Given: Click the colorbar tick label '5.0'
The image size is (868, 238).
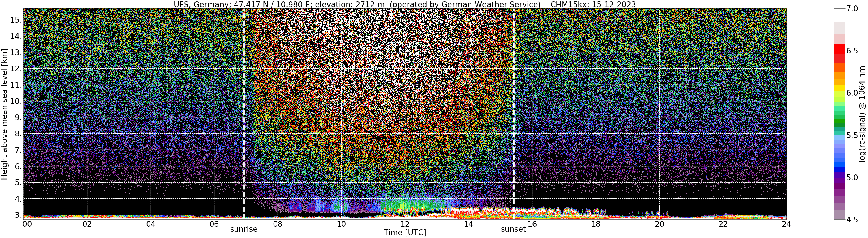Looking at the screenshot, I should coord(852,177).
